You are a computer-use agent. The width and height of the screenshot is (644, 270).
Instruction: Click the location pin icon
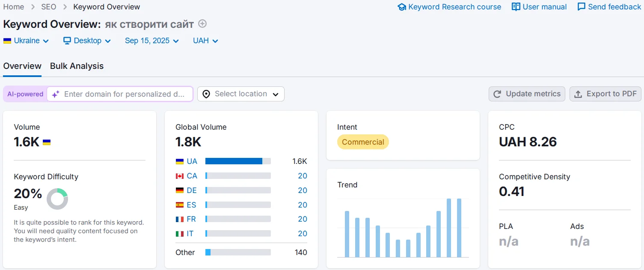[x=206, y=94]
